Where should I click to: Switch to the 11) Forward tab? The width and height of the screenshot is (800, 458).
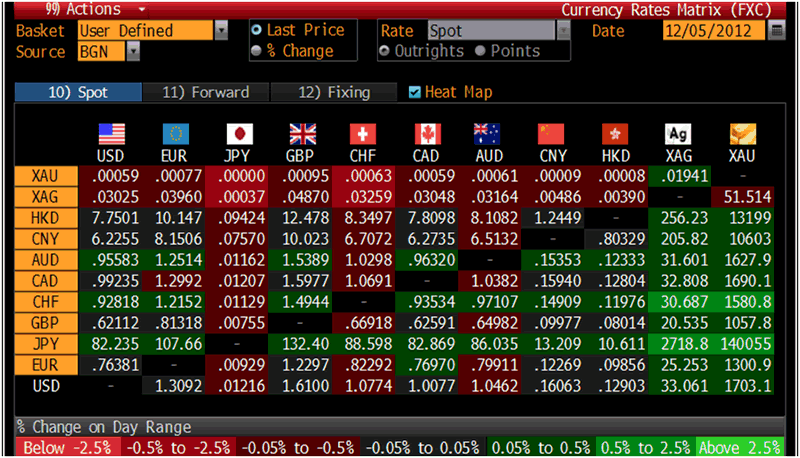tap(205, 93)
